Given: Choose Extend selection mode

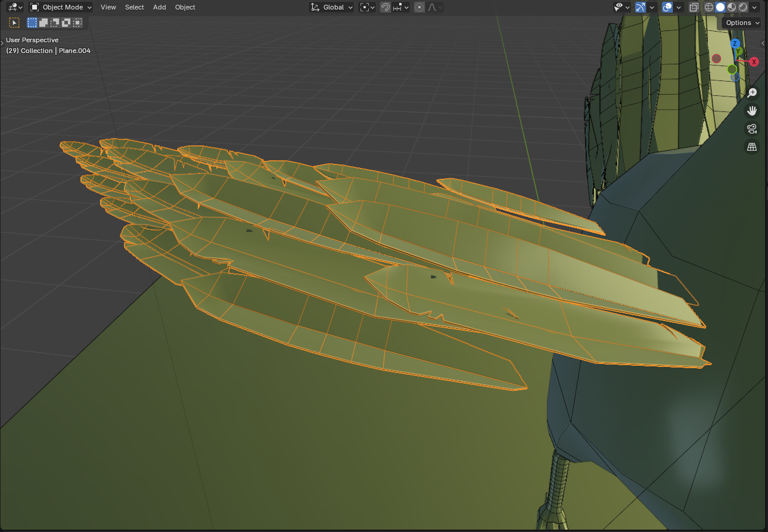Looking at the screenshot, I should [43, 23].
